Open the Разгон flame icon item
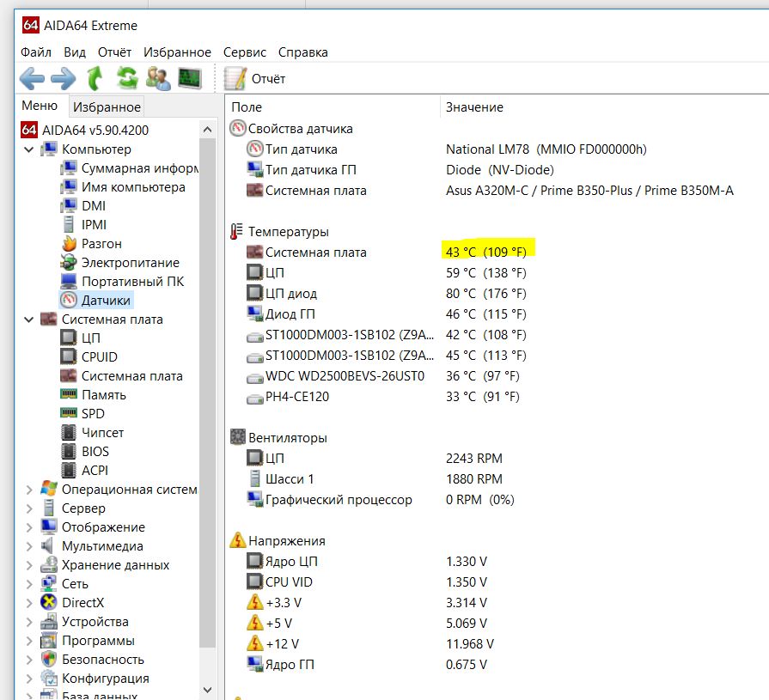Image resolution: width=769 pixels, height=700 pixels. click(91, 244)
